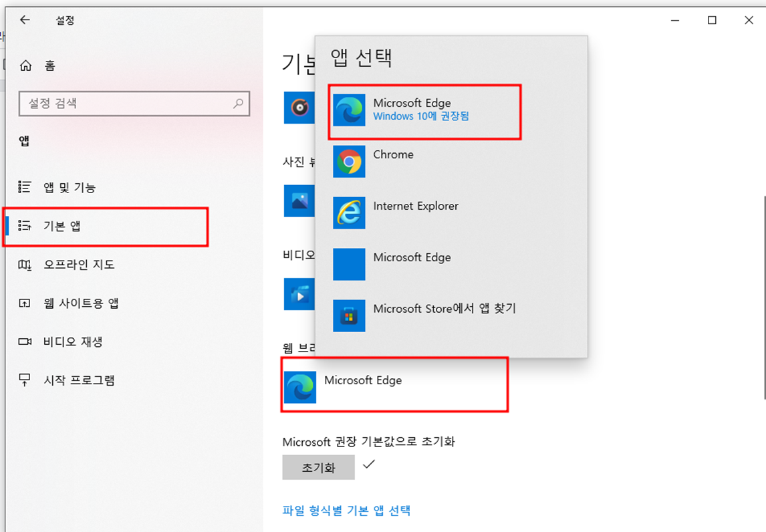Click the music player default app icon
Screen dimensions: 766x532
[x=299, y=108]
